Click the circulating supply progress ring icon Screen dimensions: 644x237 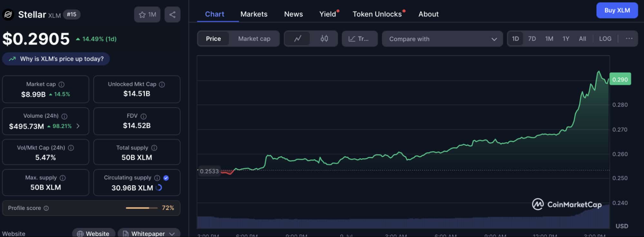159,188
